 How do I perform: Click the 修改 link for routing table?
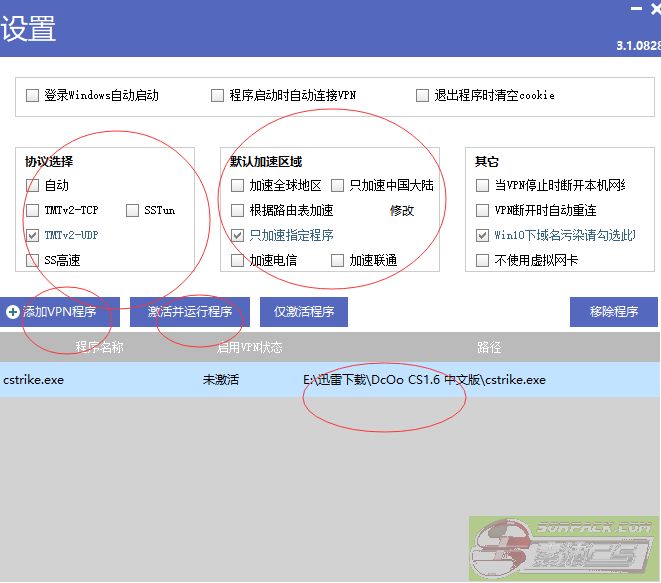tap(401, 211)
